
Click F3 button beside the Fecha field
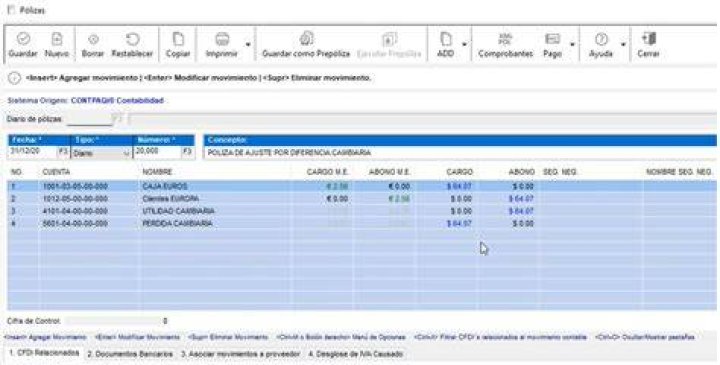[63, 152]
